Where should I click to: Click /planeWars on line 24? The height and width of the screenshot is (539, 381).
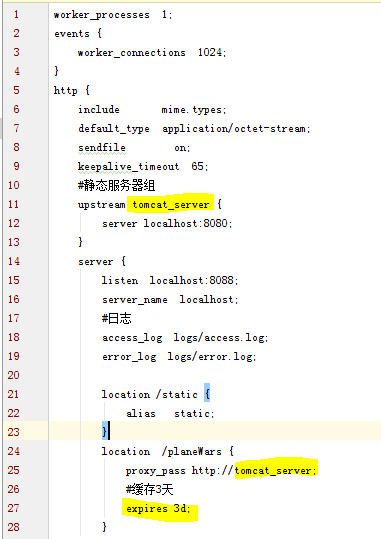192,452
